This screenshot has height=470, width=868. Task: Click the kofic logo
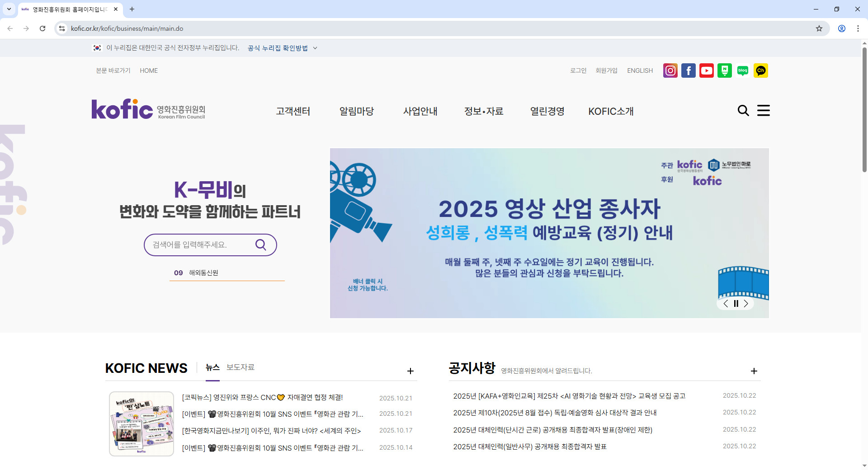[148, 109]
